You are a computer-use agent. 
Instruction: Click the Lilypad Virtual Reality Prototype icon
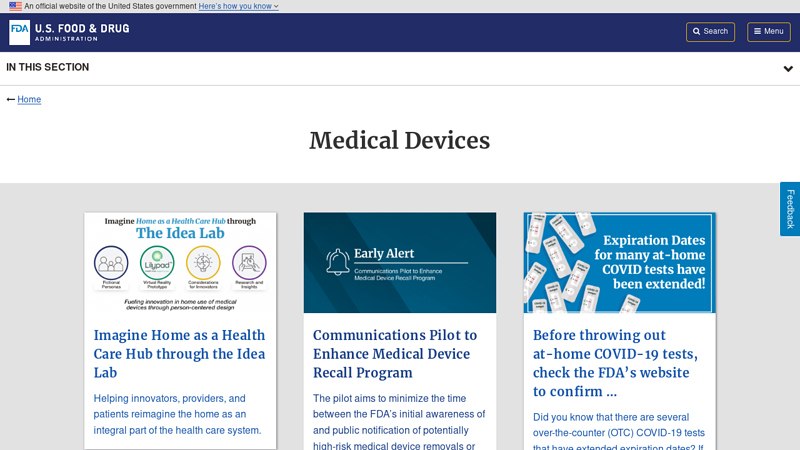tap(157, 263)
